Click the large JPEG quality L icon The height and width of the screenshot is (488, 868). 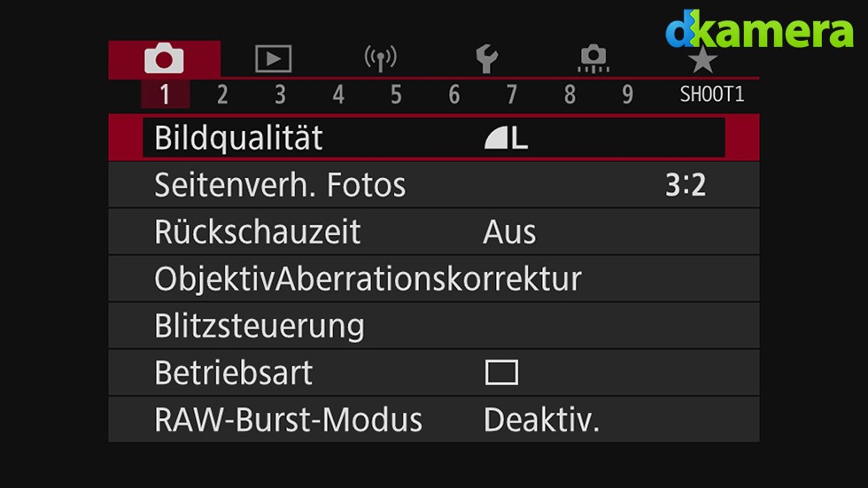506,138
